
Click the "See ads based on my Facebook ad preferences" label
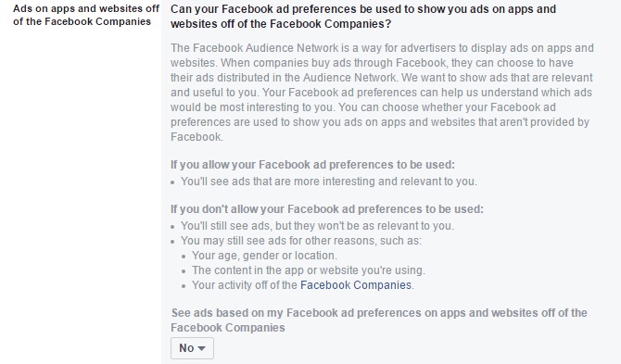click(x=379, y=320)
